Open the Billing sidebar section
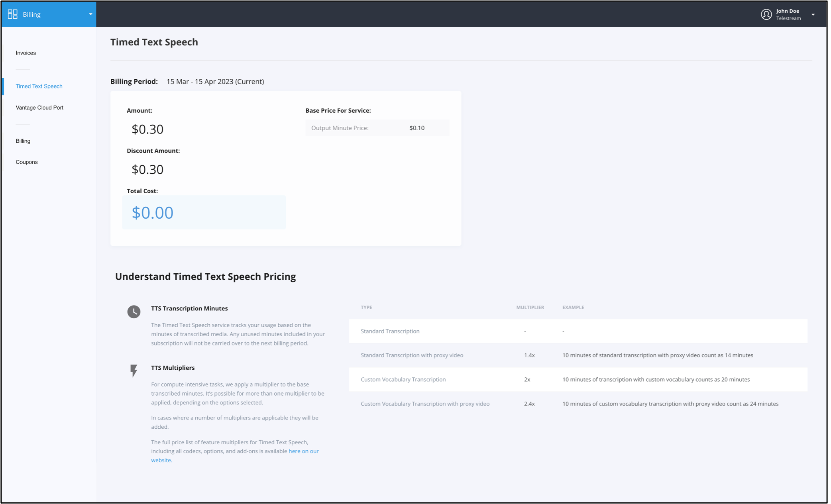 point(23,141)
